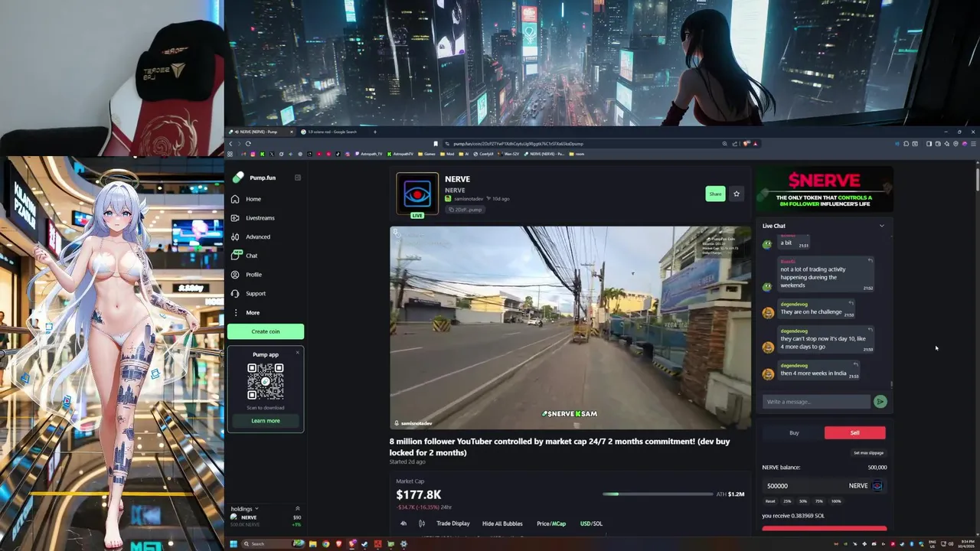This screenshot has width=980, height=551.
Task: Click the $NERVE banner advertisement
Action: pos(824,189)
